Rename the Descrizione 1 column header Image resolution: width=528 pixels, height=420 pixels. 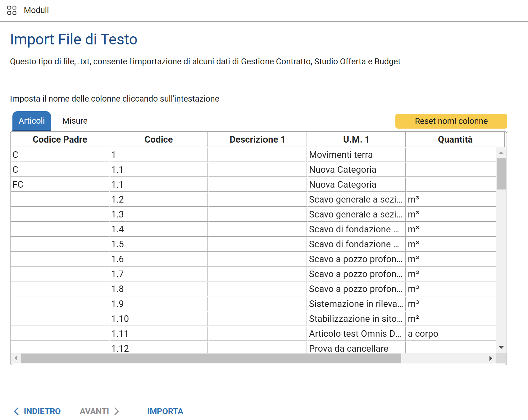[x=257, y=139]
